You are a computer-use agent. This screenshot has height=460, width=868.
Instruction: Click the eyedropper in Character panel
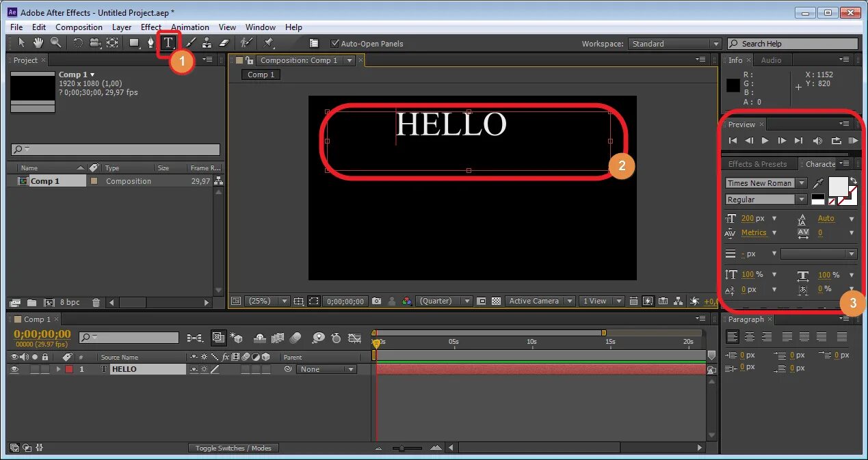click(818, 183)
